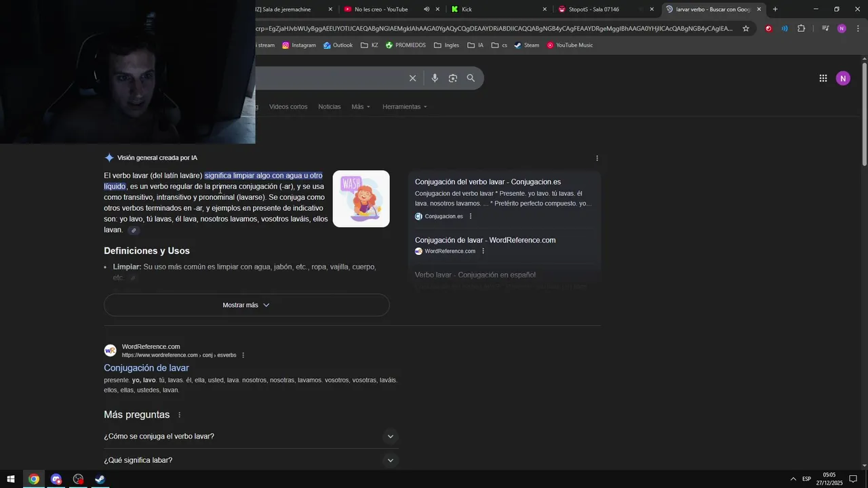Click the source link chip after 'ellos lavan'
This screenshot has width=868, height=488.
134,230
